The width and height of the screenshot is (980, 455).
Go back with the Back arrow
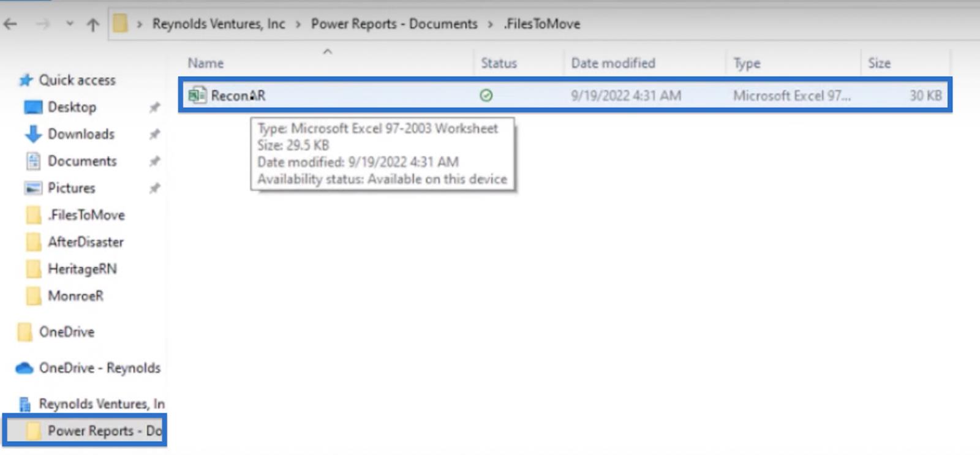tap(10, 24)
